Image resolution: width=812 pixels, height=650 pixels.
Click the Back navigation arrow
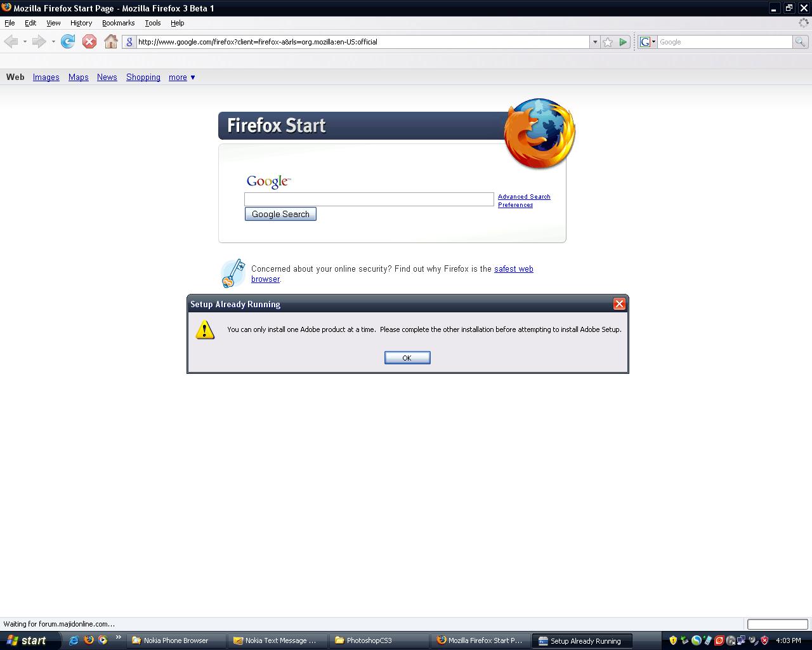point(11,42)
